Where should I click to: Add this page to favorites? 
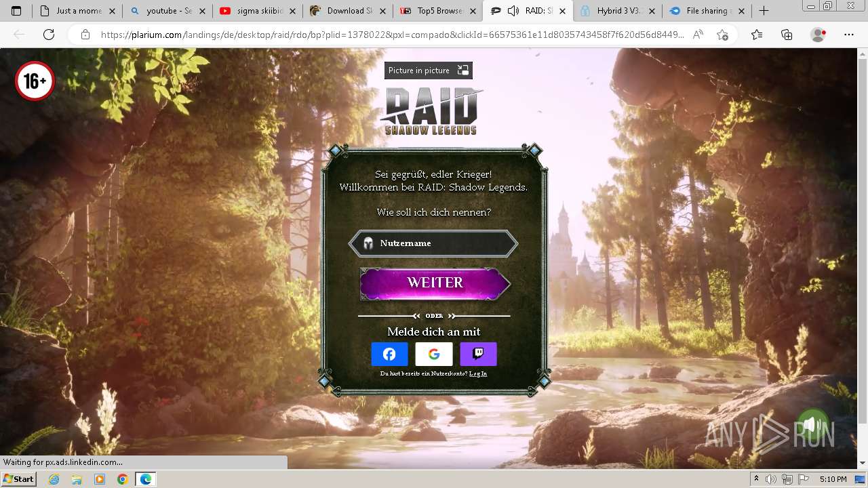[x=722, y=35]
